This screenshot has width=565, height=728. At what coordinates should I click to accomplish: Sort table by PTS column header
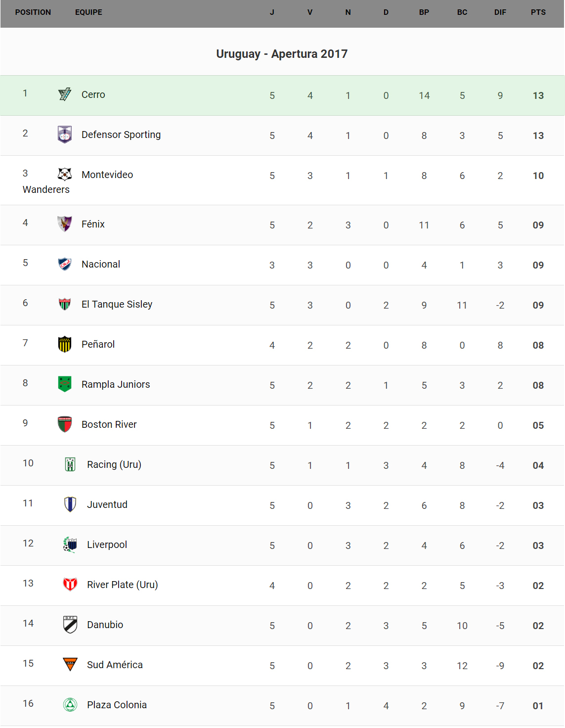point(538,12)
